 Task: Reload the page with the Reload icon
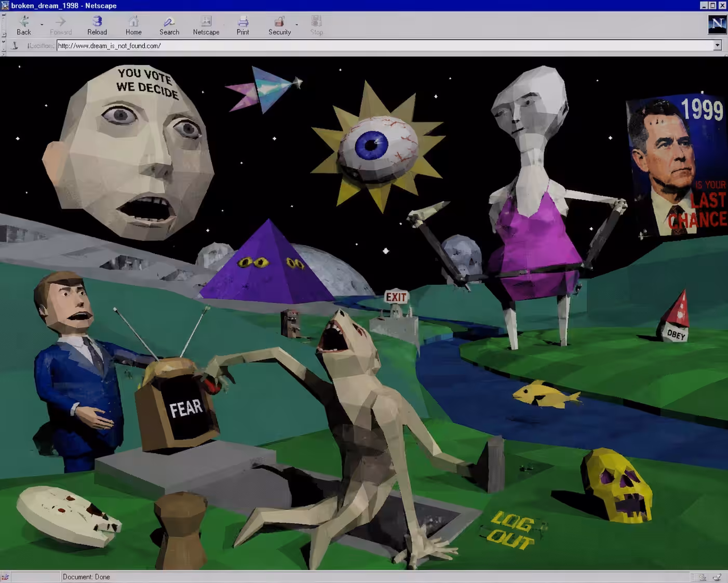97,25
